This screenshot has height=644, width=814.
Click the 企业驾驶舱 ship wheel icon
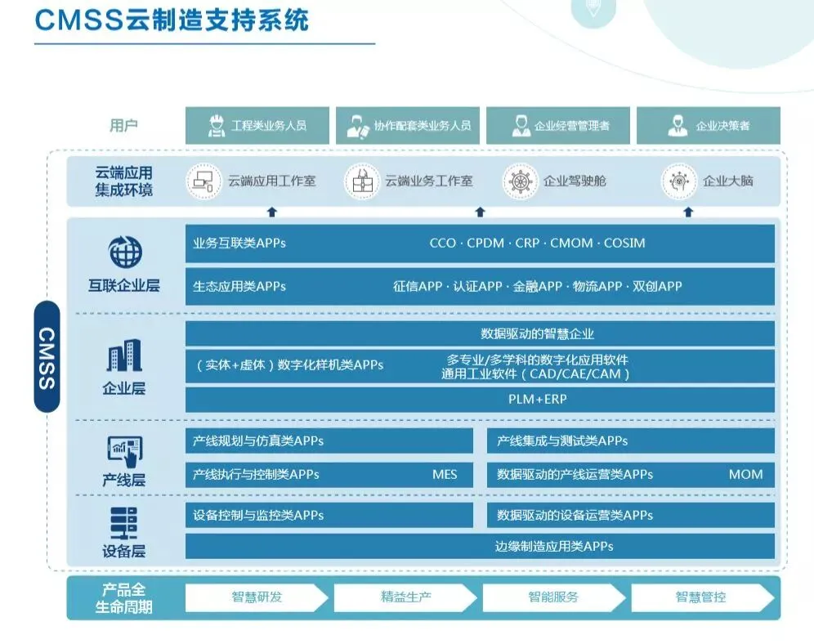pyautogui.click(x=520, y=181)
